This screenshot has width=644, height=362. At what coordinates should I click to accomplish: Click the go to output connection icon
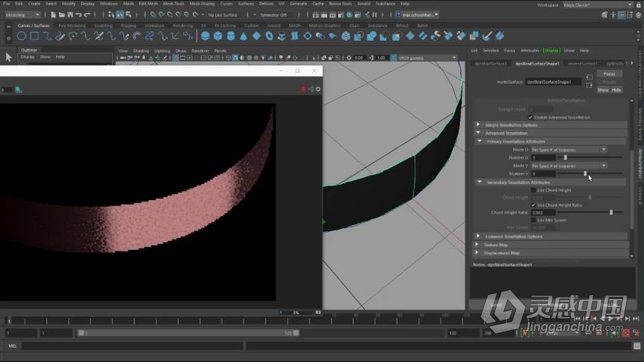(x=589, y=85)
